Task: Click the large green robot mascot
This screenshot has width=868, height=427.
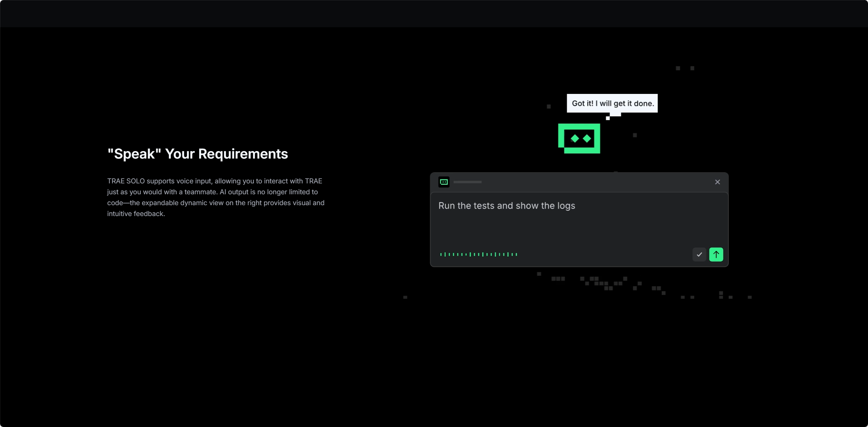Action: tap(579, 138)
